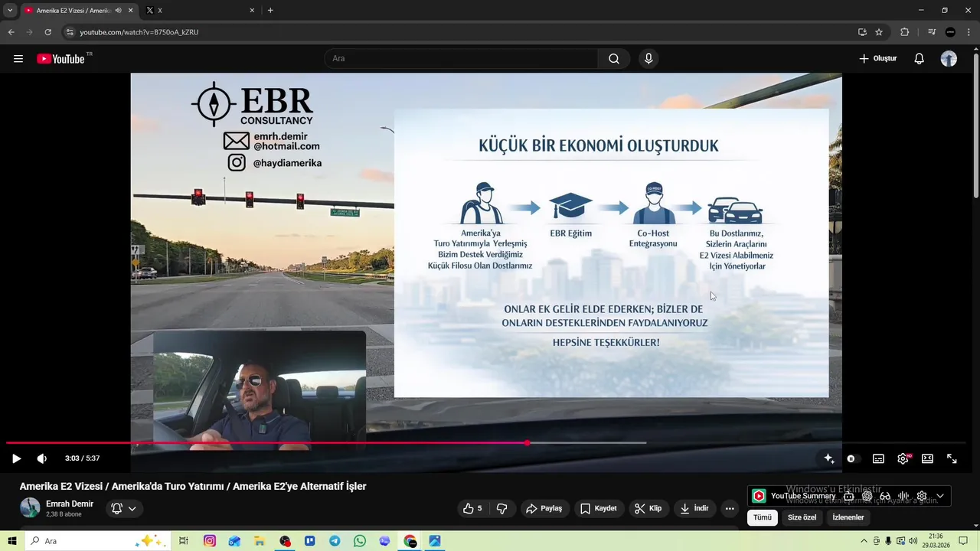980x551 pixels.
Task: Open Emrah Demir channel avatar
Action: click(30, 508)
